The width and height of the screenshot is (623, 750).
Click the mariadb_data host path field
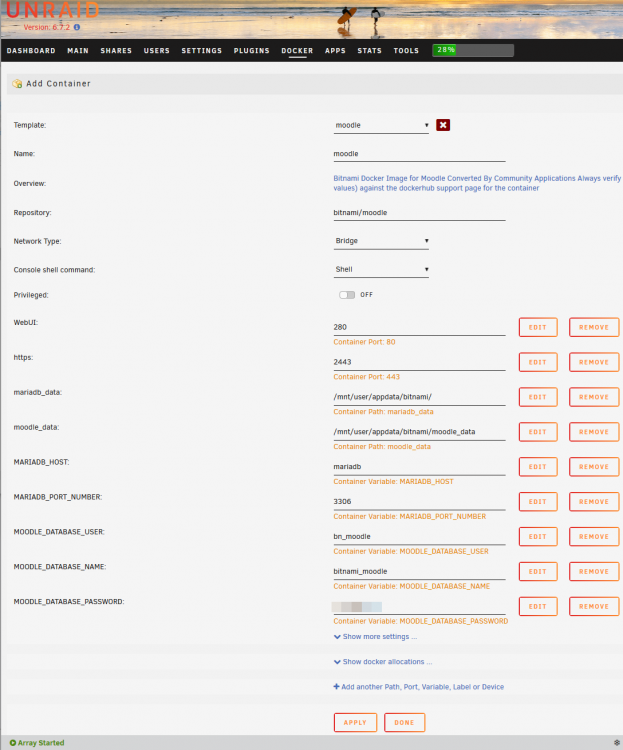click(419, 397)
